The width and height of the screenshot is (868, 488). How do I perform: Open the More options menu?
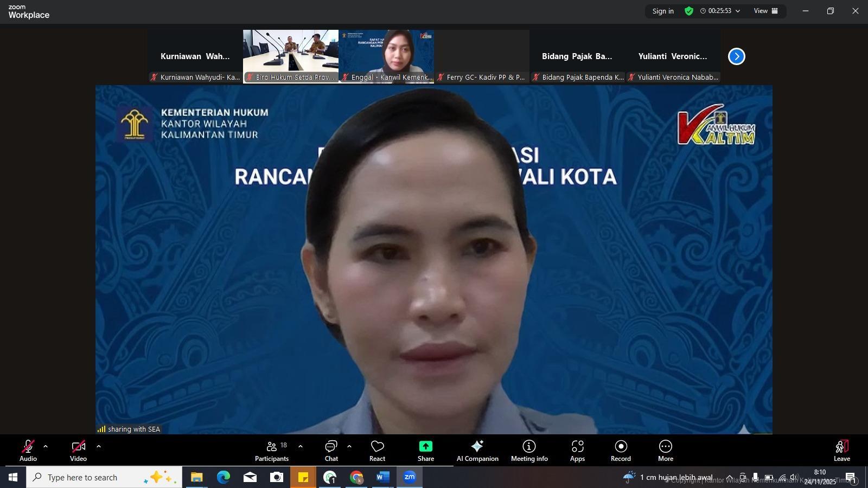click(666, 450)
